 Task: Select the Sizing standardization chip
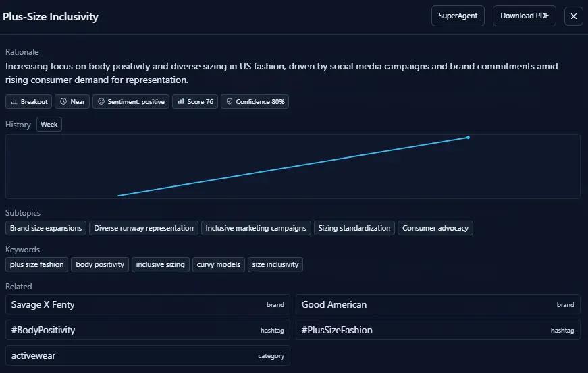(354, 228)
